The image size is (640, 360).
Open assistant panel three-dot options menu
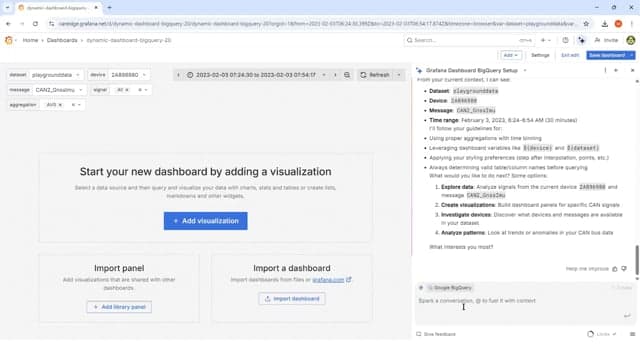coord(605,71)
